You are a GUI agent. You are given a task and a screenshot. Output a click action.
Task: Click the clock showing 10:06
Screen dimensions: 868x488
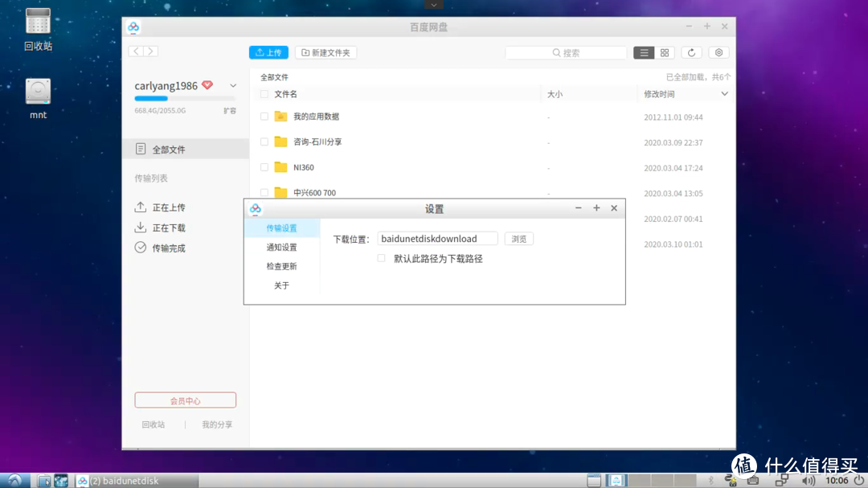837,481
